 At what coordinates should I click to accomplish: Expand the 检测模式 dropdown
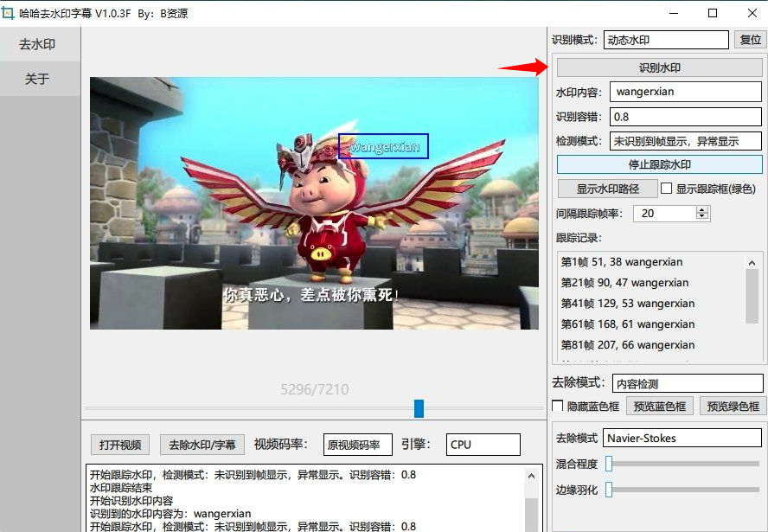click(x=686, y=141)
